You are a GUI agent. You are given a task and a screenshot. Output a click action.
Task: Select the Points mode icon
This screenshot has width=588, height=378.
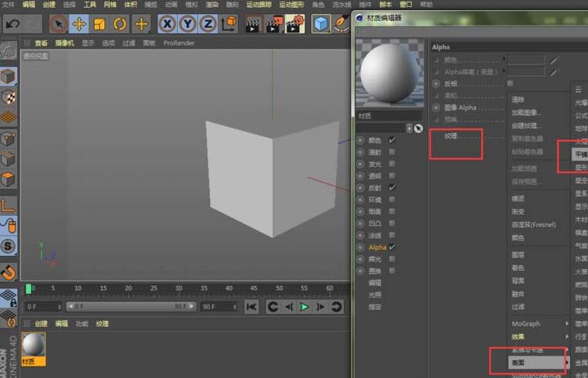pos(8,139)
